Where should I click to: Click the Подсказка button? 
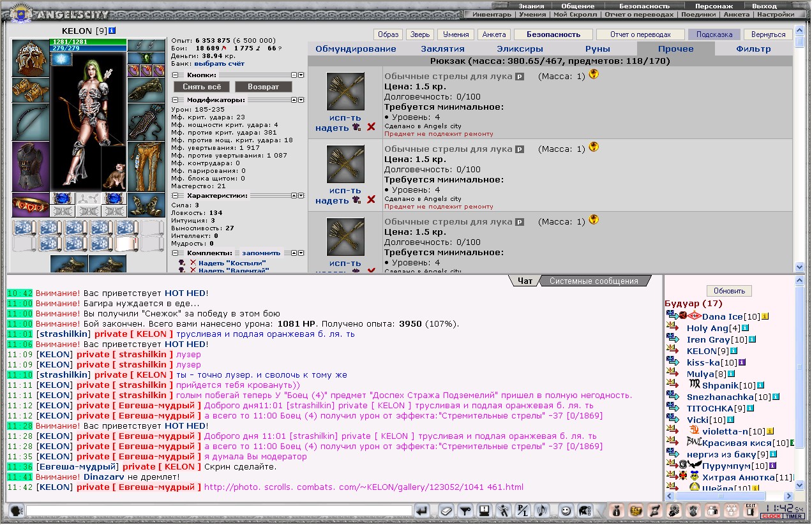pos(714,34)
